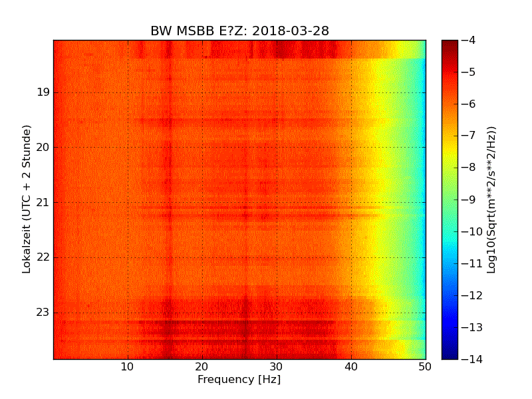
Task: Click the 21 hour tick label on time axis
Action: pyautogui.click(x=42, y=202)
